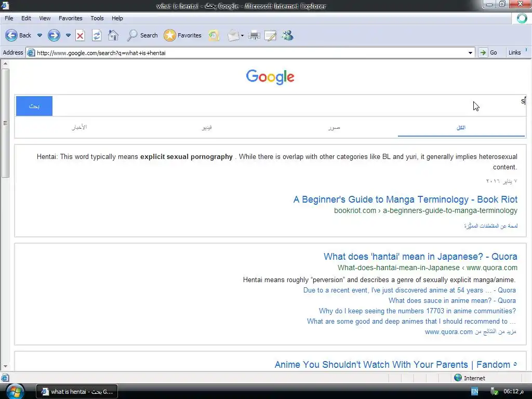Click the scrollbar down arrow
Screen dimensions: 532x399
(x=5, y=367)
